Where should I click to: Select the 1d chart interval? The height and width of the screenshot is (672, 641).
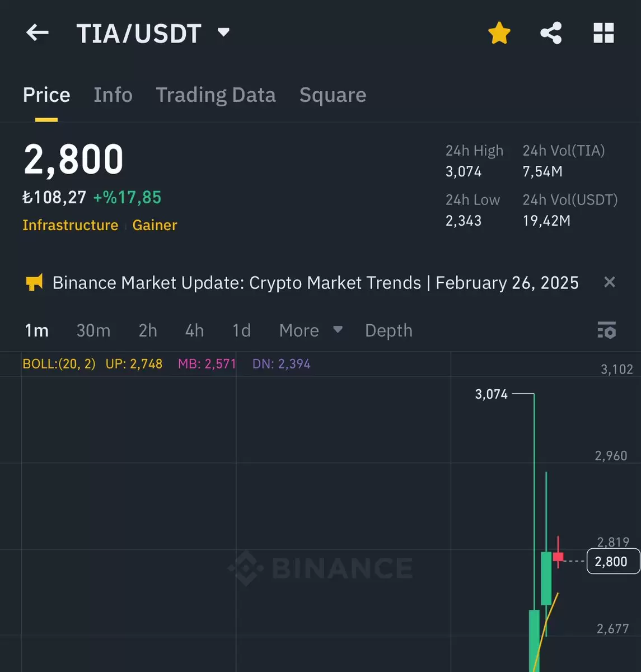[x=241, y=330]
